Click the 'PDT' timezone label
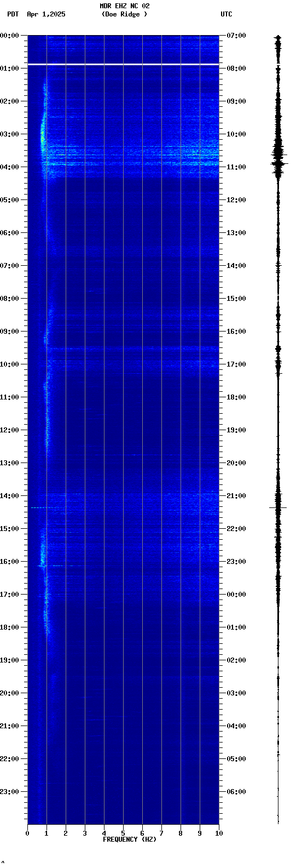The width and height of the screenshot is (302, 868). (13, 14)
